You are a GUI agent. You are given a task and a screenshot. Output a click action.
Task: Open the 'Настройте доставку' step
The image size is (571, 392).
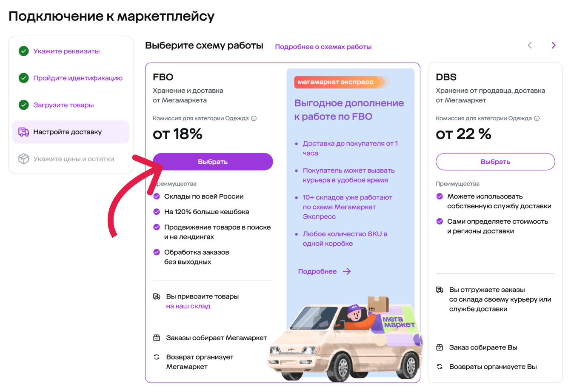point(68,132)
